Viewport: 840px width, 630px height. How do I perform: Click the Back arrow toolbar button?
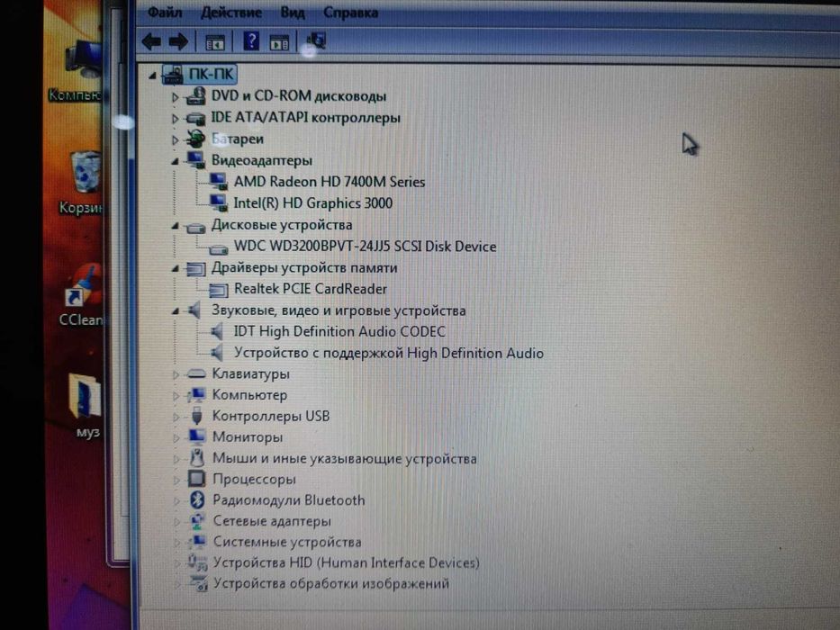point(152,41)
